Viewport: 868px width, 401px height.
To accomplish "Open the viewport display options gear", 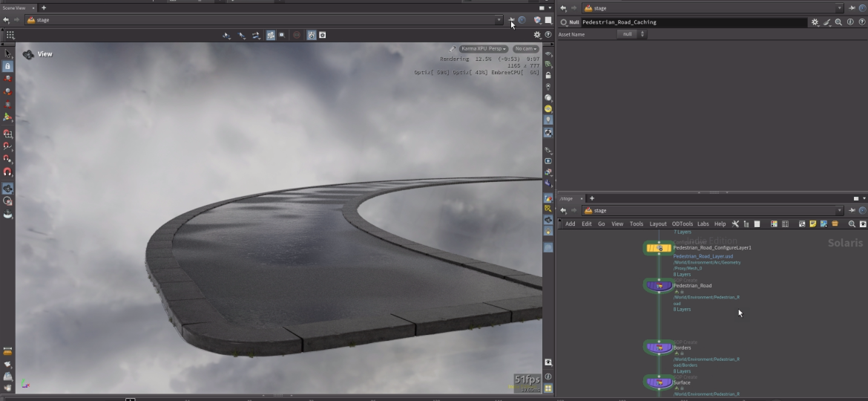I will 537,35.
